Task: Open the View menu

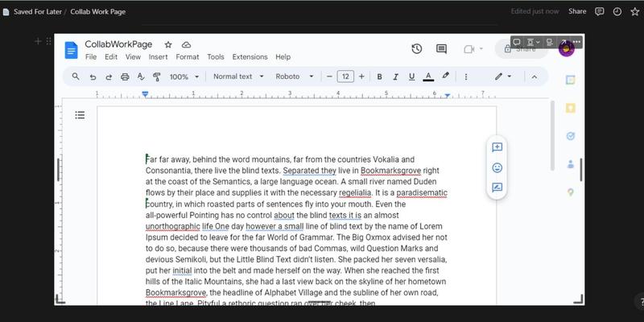Action: point(133,57)
